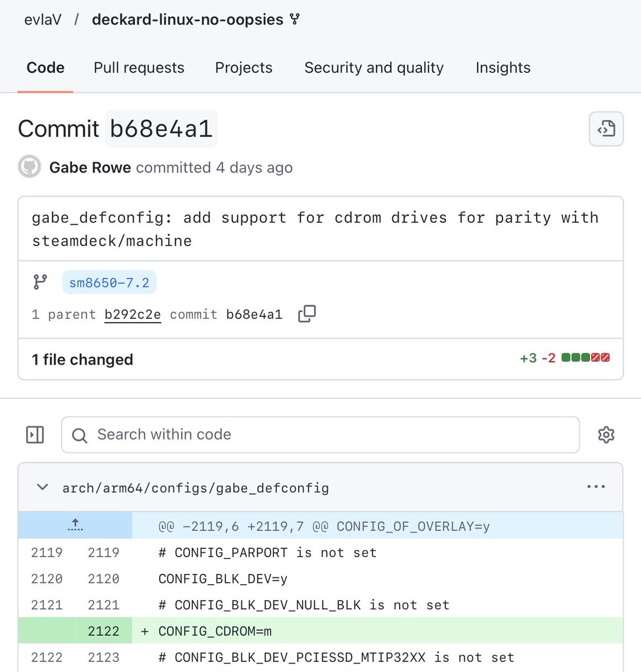The image size is (641, 672).
Task: Click 'committed 4 days ago' timestamp
Action: click(215, 167)
